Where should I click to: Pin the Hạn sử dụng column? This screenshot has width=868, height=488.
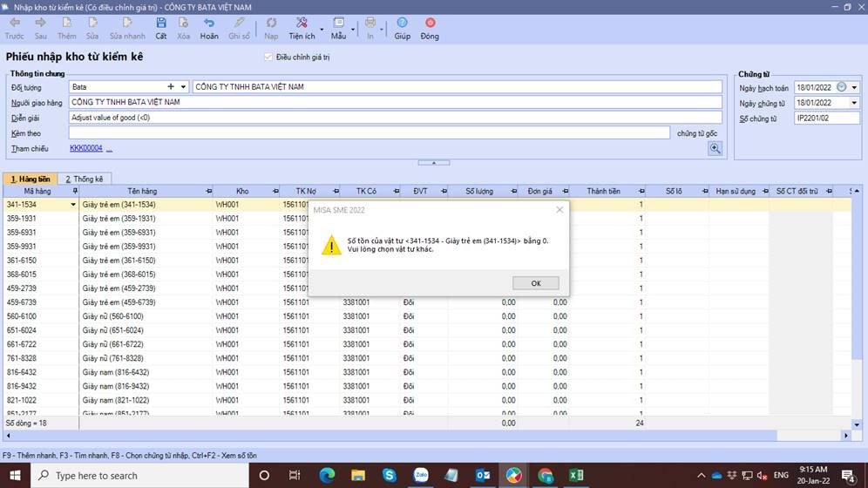pyautogui.click(x=765, y=191)
